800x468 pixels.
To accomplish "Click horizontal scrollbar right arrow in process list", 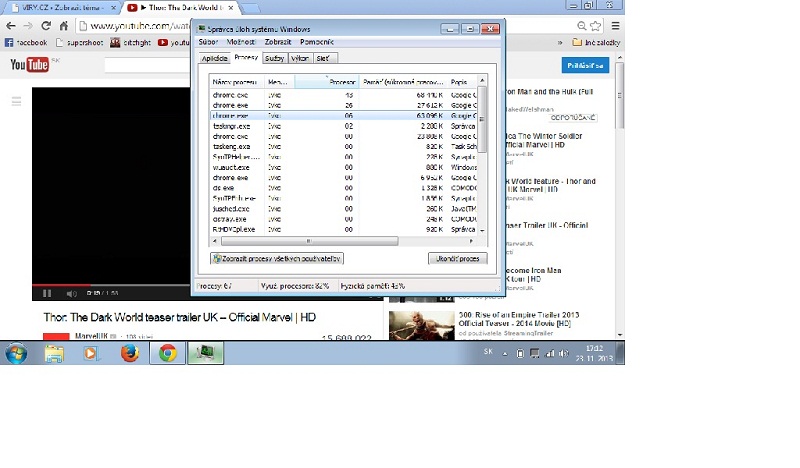I will click(x=471, y=241).
